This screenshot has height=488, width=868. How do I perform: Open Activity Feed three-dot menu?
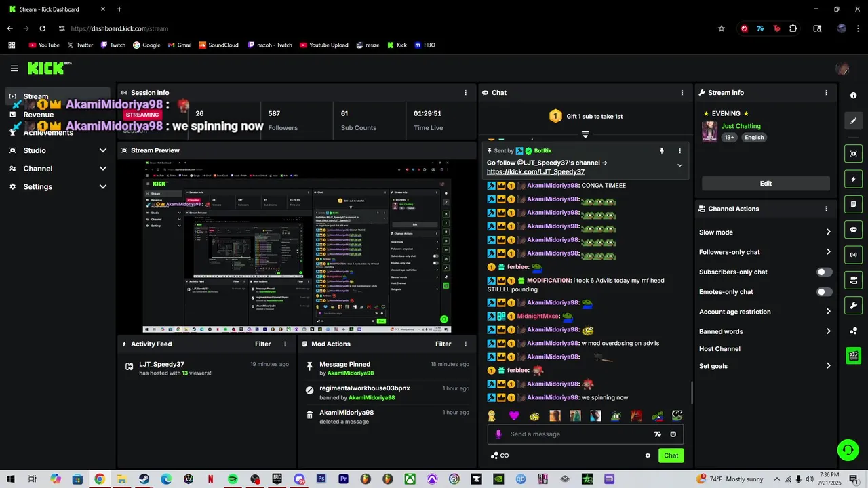click(x=285, y=344)
